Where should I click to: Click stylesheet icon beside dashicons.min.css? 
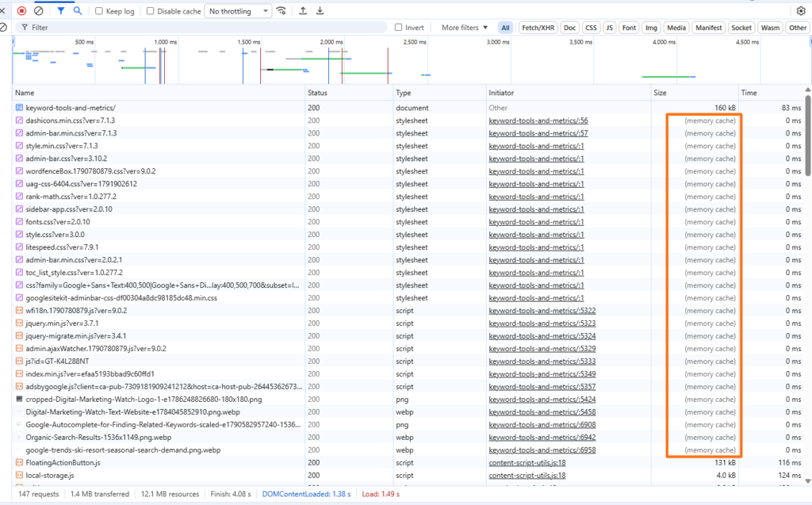click(19, 121)
